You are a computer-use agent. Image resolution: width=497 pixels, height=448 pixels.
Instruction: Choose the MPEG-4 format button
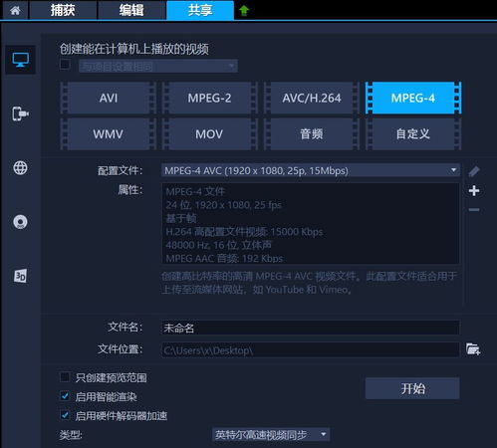pos(413,98)
